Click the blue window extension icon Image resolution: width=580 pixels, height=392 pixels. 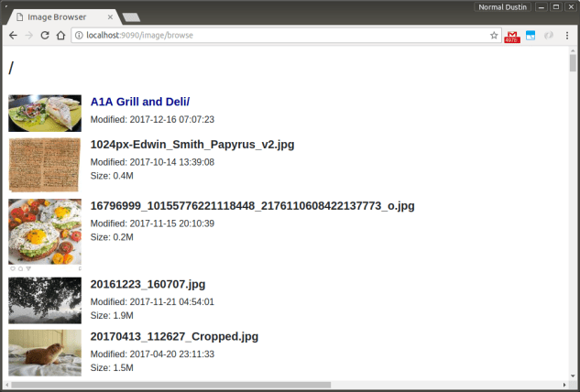[530, 36]
